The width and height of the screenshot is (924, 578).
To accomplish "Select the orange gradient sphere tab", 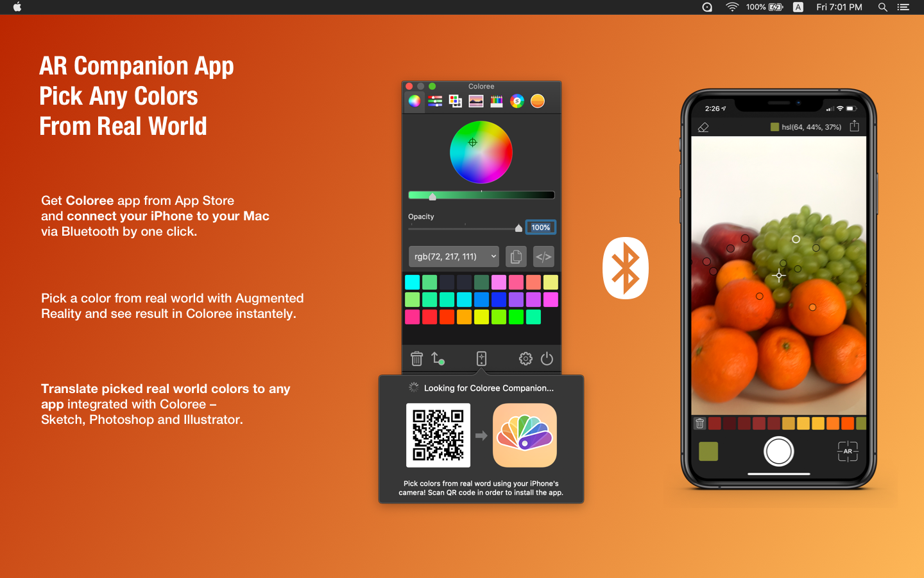I will click(538, 101).
